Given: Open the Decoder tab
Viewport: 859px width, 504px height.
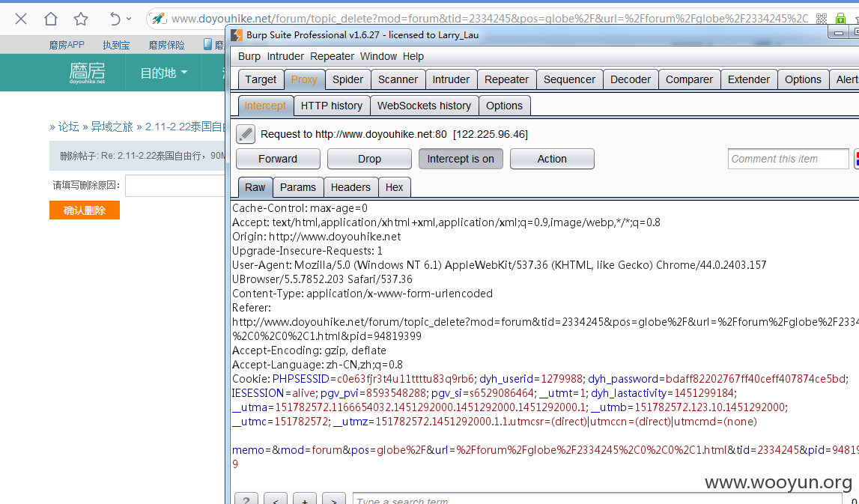Looking at the screenshot, I should [x=631, y=79].
